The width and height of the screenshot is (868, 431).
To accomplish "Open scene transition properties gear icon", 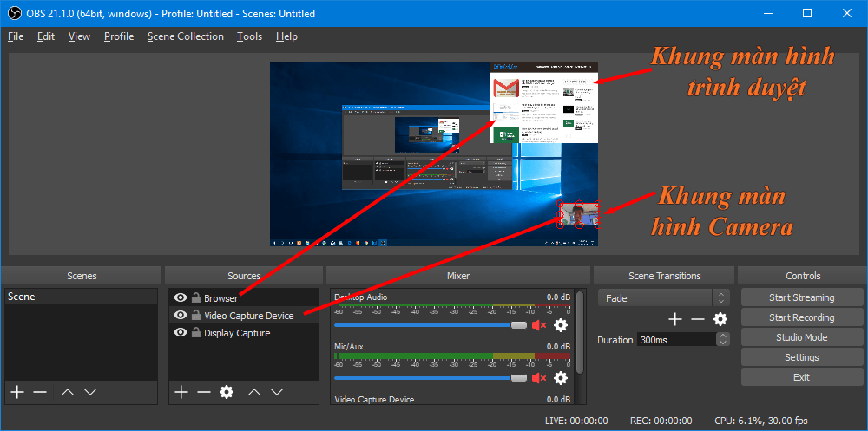I will coord(720,319).
